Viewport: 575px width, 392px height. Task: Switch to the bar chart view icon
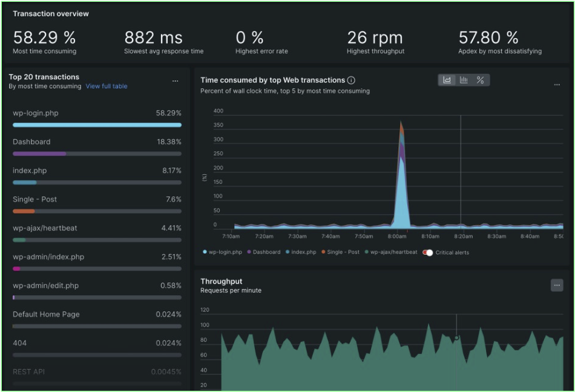[464, 79]
